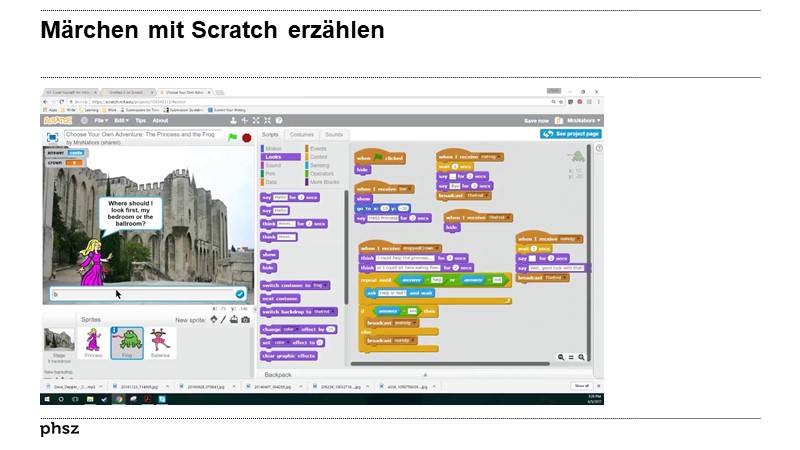Viewport: 800px width, 450px height.
Task: Select the Princess sprite thumbnail
Action: [93, 343]
